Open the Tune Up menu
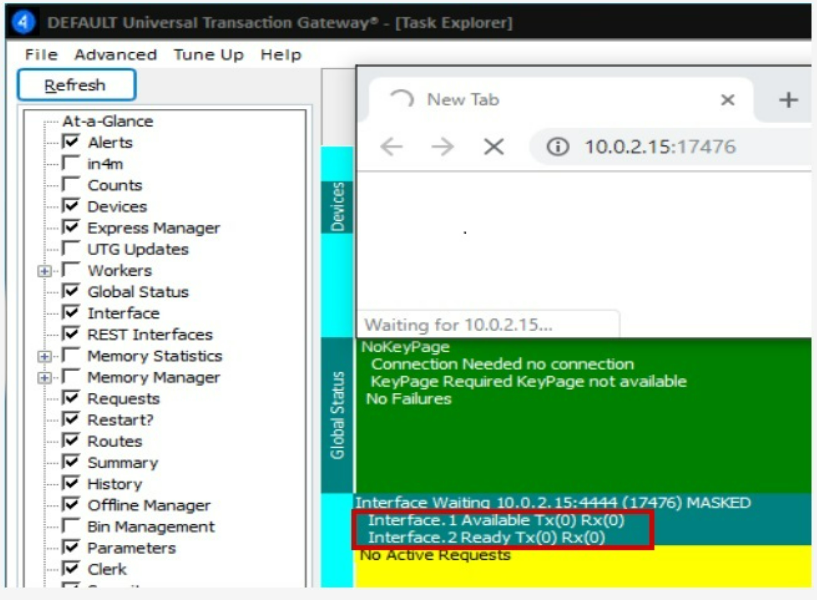This screenshot has height=600, width=817. pyautogui.click(x=208, y=55)
